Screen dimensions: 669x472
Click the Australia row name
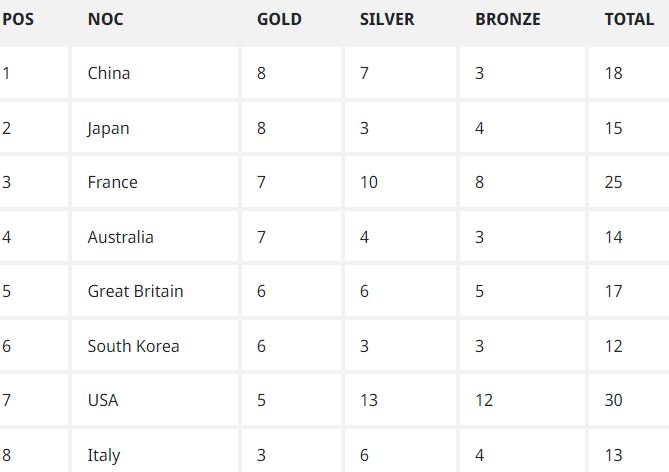pos(120,237)
